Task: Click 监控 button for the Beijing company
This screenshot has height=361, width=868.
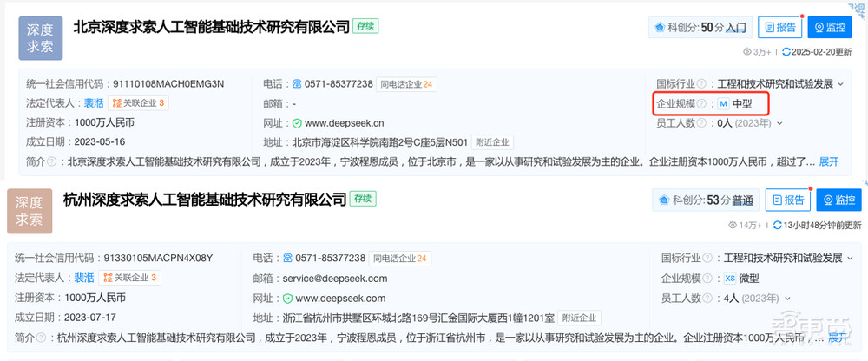Action: coord(829,27)
